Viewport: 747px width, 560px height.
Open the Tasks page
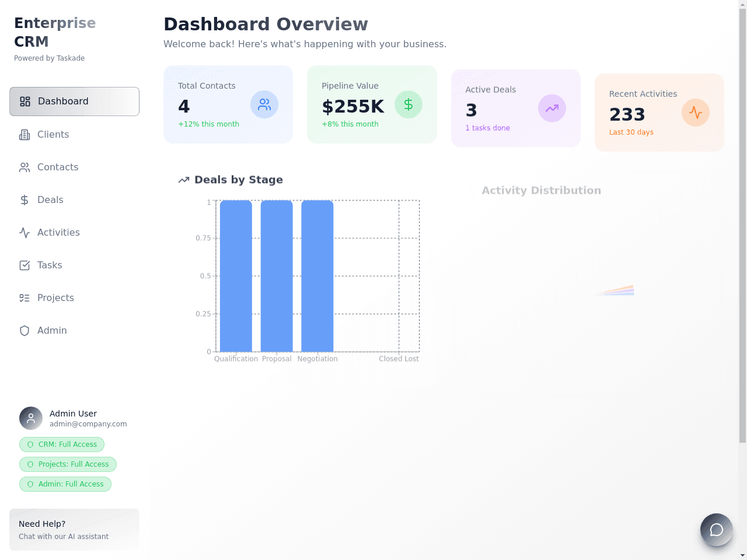coord(74,265)
